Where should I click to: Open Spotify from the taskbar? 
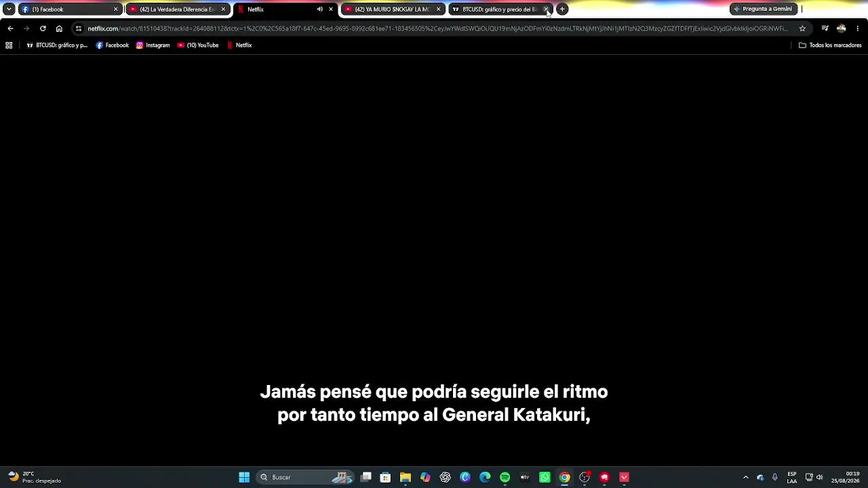tap(505, 477)
